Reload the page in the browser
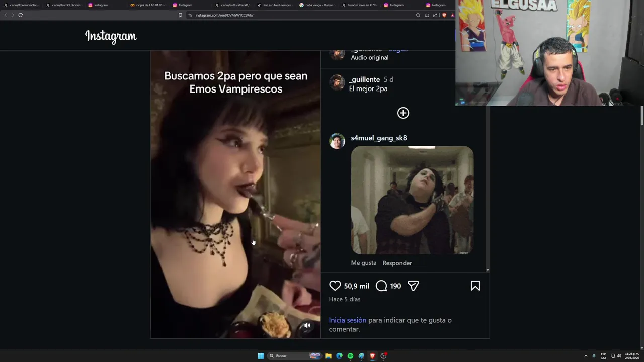The image size is (644, 362). [21, 15]
